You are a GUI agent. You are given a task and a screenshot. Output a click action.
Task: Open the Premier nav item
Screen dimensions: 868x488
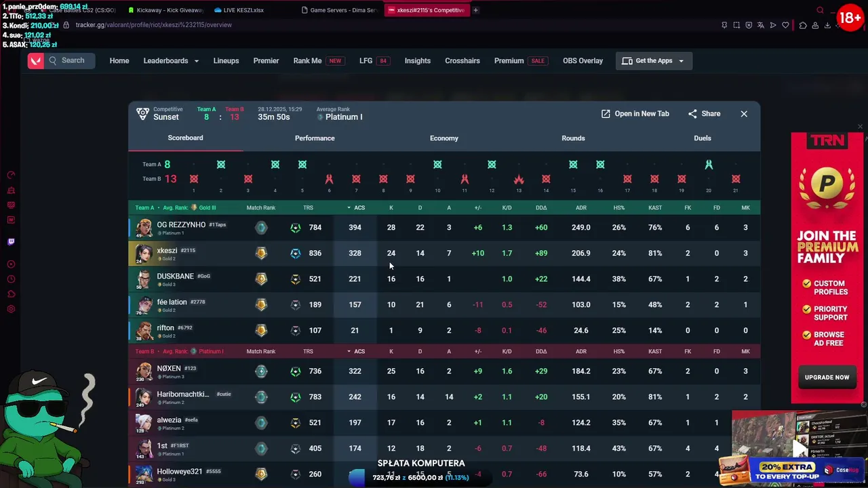(x=266, y=61)
